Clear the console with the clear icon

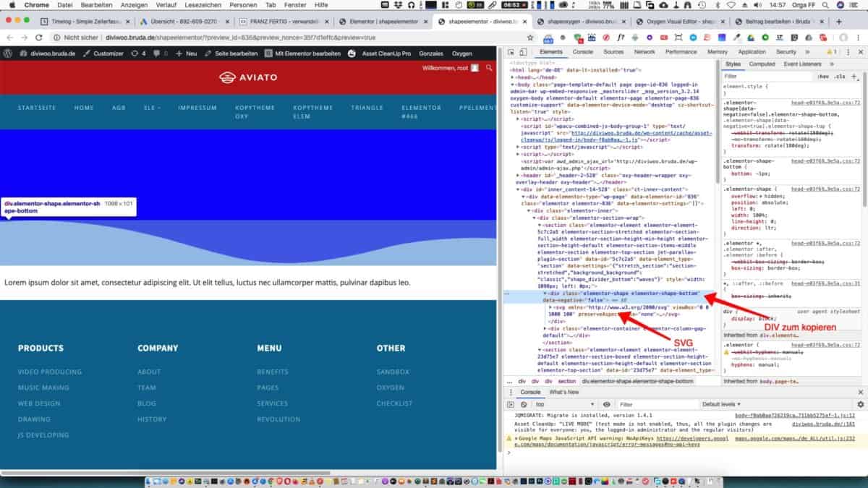[x=524, y=404]
